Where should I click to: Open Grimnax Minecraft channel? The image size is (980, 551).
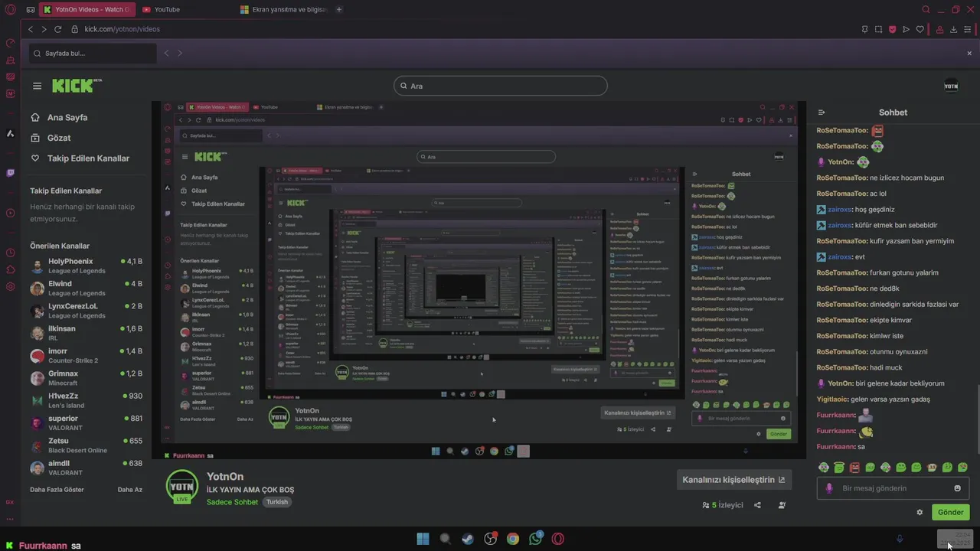[x=86, y=378]
